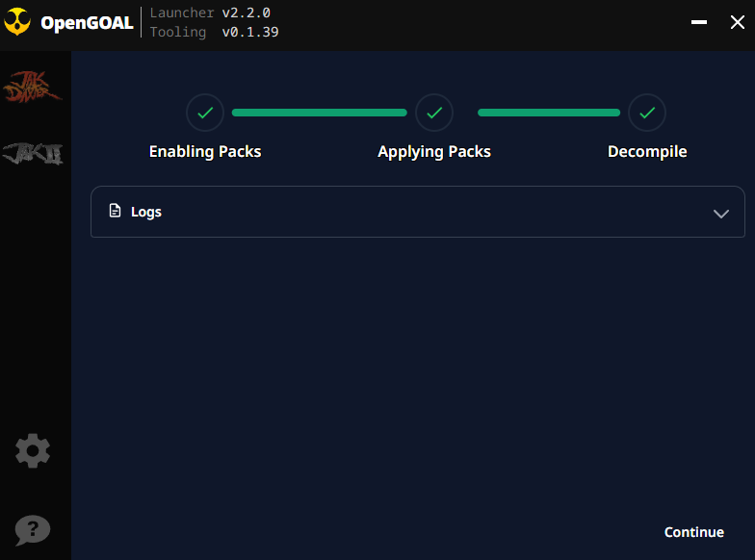Expand the Logs accordion panel
This screenshot has height=560, width=755.
[x=417, y=212]
